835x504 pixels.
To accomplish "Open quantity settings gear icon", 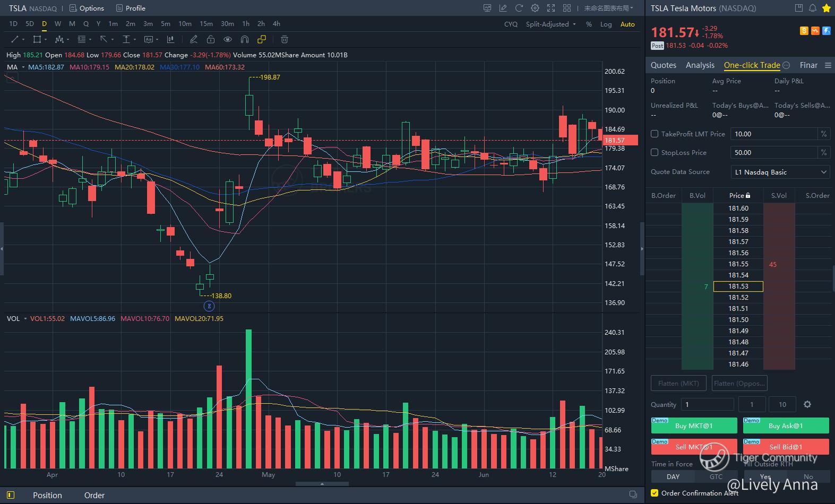I will [807, 404].
